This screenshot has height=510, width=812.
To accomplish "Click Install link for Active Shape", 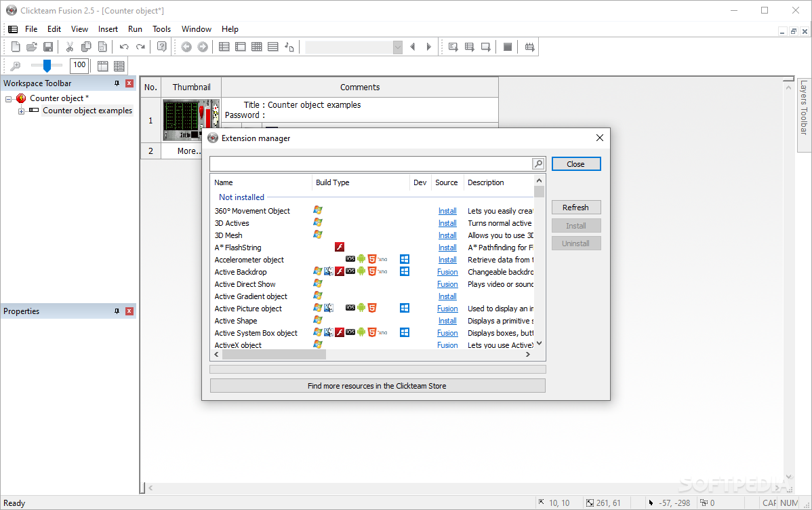I will click(447, 321).
